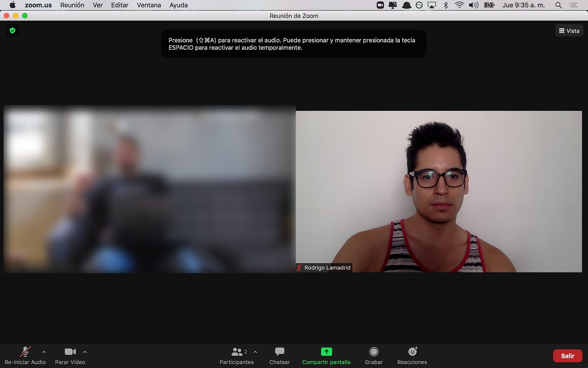This screenshot has height=368, width=588.
Task: Click the Rodrigo Lamadrid name label
Action: click(x=328, y=268)
